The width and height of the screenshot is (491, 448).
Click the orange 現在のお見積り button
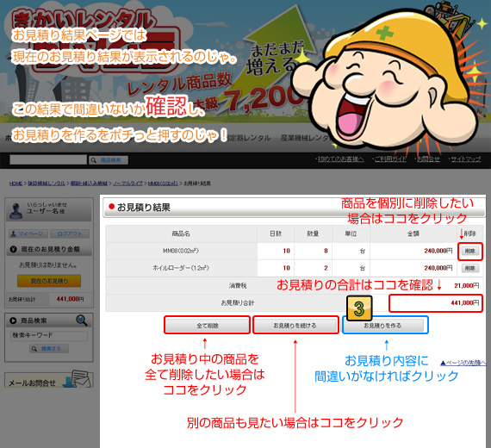coord(49,281)
